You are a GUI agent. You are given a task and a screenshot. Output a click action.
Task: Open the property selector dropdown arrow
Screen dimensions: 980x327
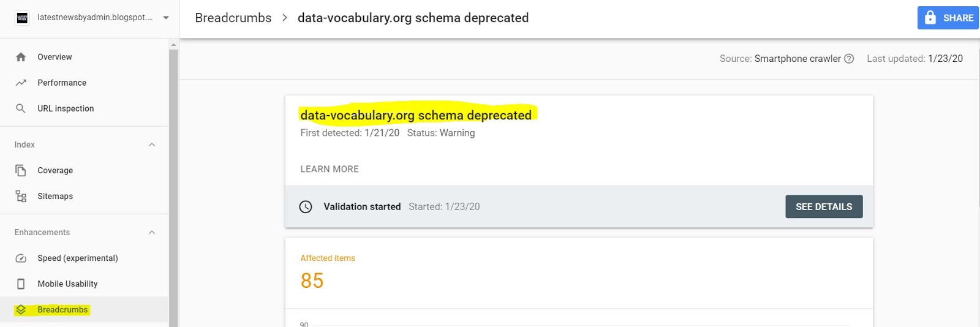(166, 18)
